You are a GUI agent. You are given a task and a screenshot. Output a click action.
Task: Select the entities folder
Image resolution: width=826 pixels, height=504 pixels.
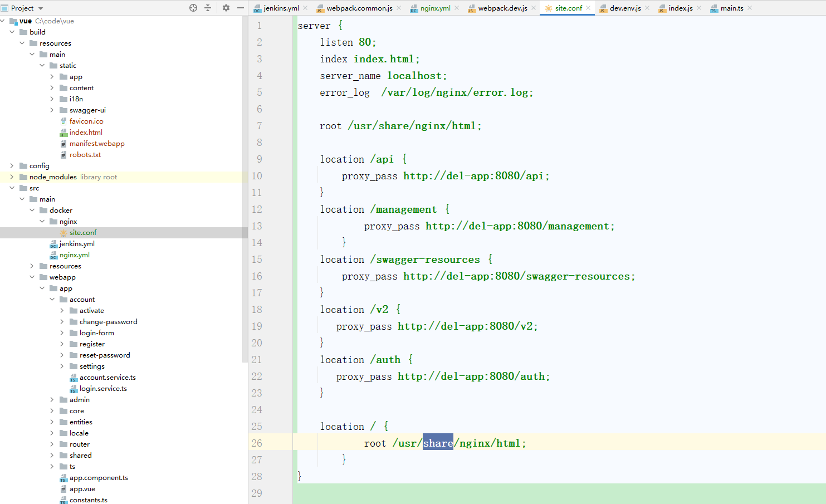pos(81,422)
